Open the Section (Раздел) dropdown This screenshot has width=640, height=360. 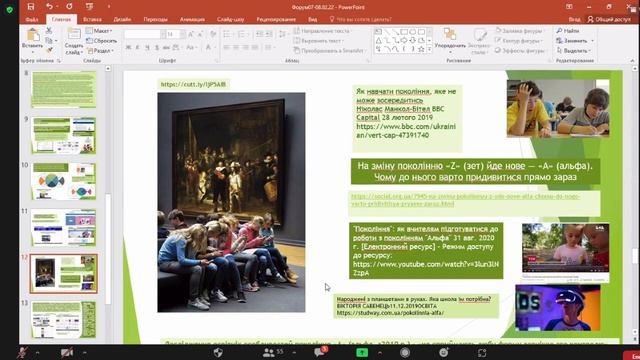point(100,51)
